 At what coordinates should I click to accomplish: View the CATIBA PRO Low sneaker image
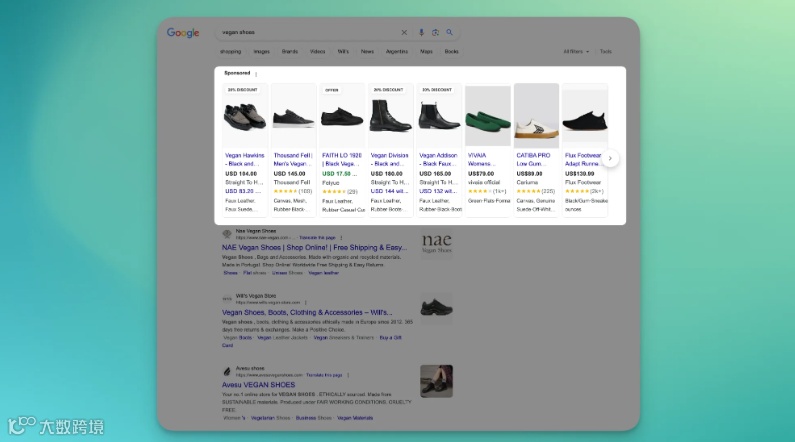(x=536, y=116)
